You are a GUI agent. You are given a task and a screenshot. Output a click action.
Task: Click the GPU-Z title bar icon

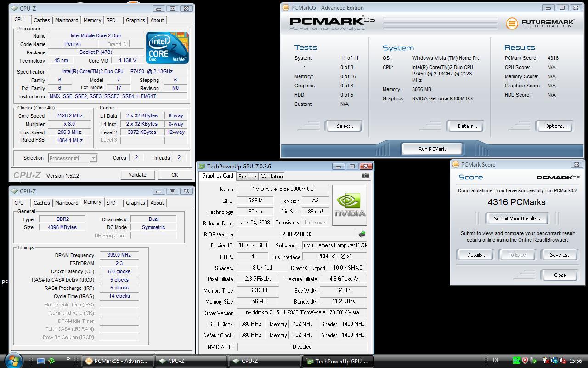coord(202,166)
